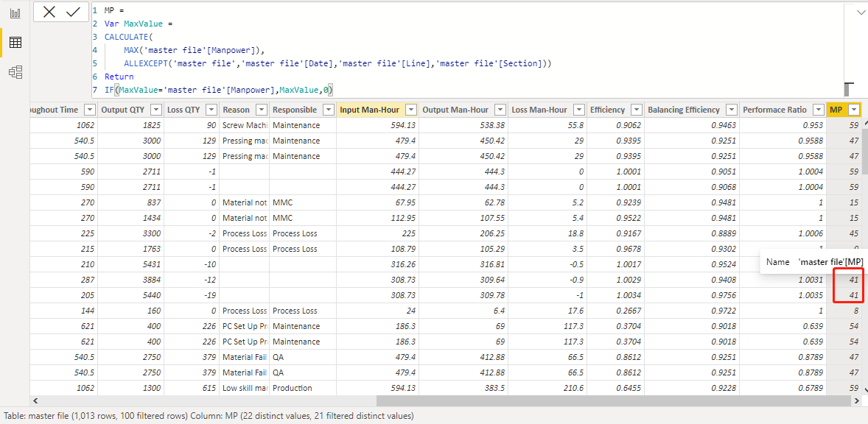Viewport: 868px width, 424px height.
Task: Click the status bar table info text
Action: click(x=208, y=415)
